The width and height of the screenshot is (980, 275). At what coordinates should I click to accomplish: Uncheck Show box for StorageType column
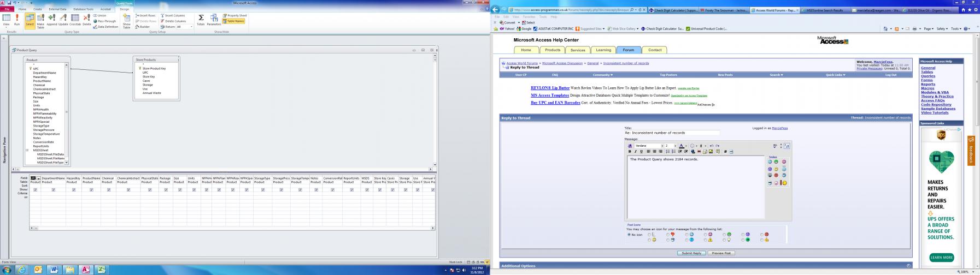[x=263, y=190]
